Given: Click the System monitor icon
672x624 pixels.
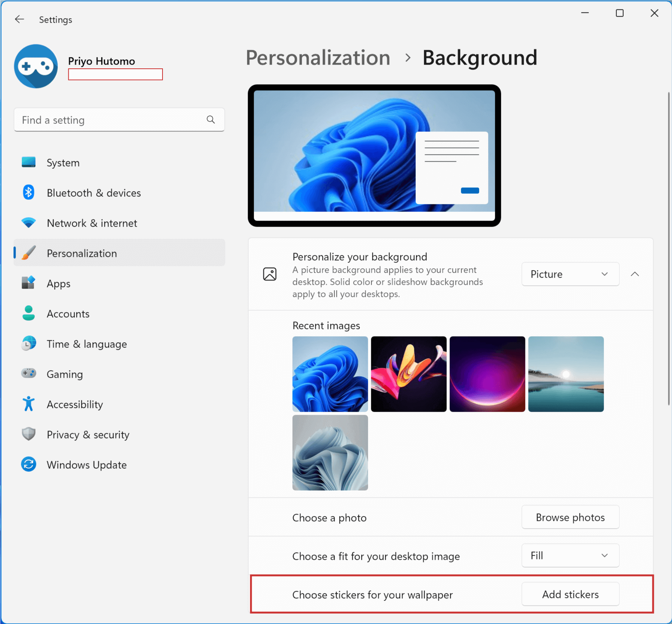Looking at the screenshot, I should coord(28,162).
